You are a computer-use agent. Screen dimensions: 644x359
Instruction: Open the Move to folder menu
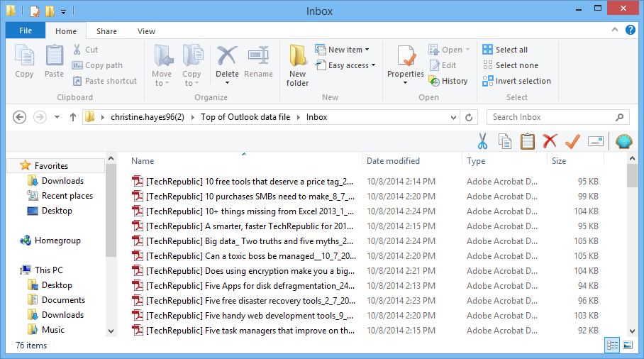[x=162, y=66]
